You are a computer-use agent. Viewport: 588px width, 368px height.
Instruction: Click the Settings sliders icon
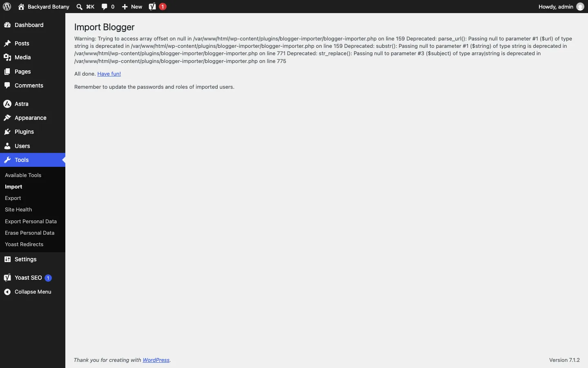[7, 260]
